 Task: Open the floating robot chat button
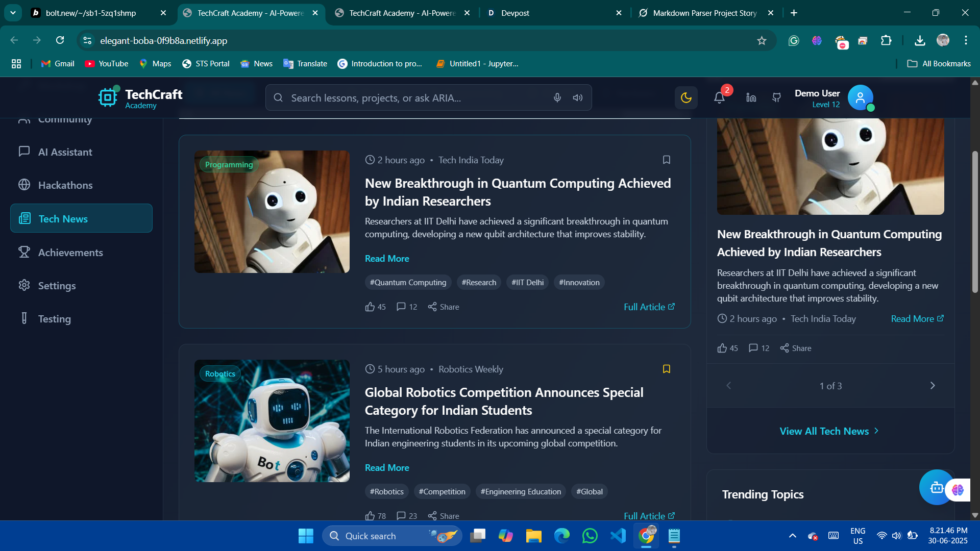pyautogui.click(x=936, y=487)
